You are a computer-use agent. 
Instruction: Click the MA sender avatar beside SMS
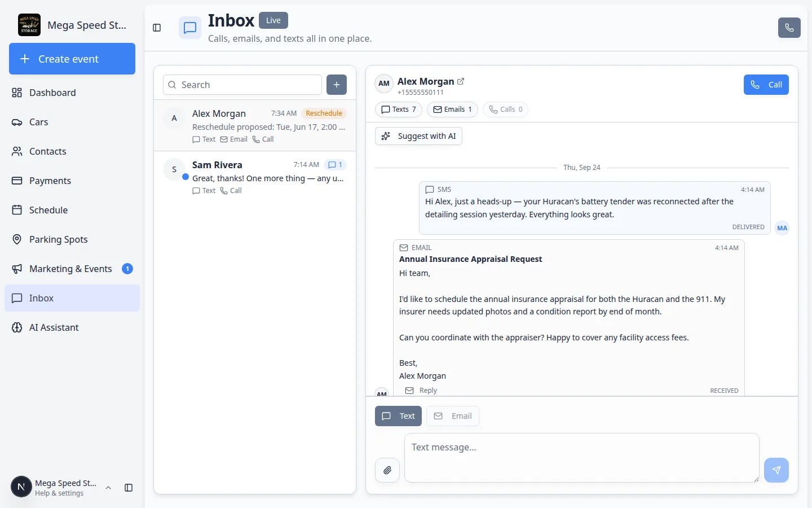pos(782,228)
